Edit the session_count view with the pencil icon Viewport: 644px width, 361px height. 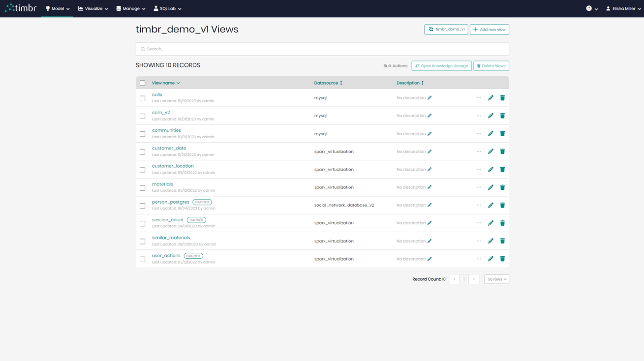pyautogui.click(x=491, y=223)
